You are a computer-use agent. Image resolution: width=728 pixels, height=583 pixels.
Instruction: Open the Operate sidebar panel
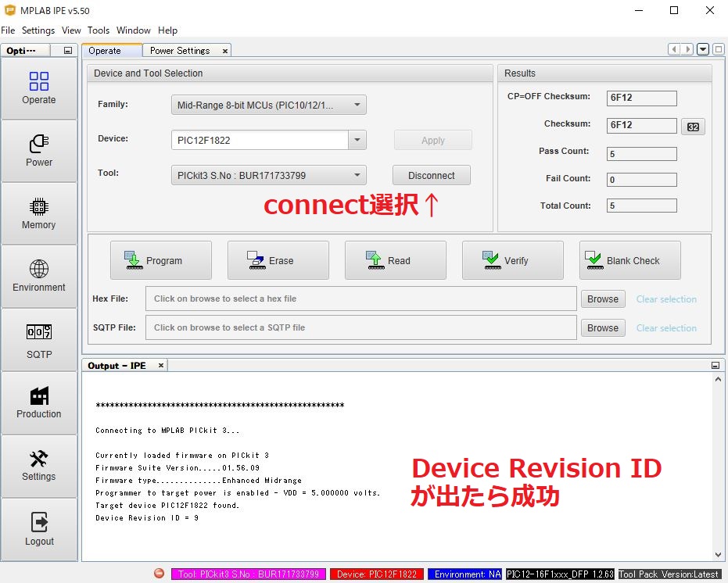(x=39, y=88)
